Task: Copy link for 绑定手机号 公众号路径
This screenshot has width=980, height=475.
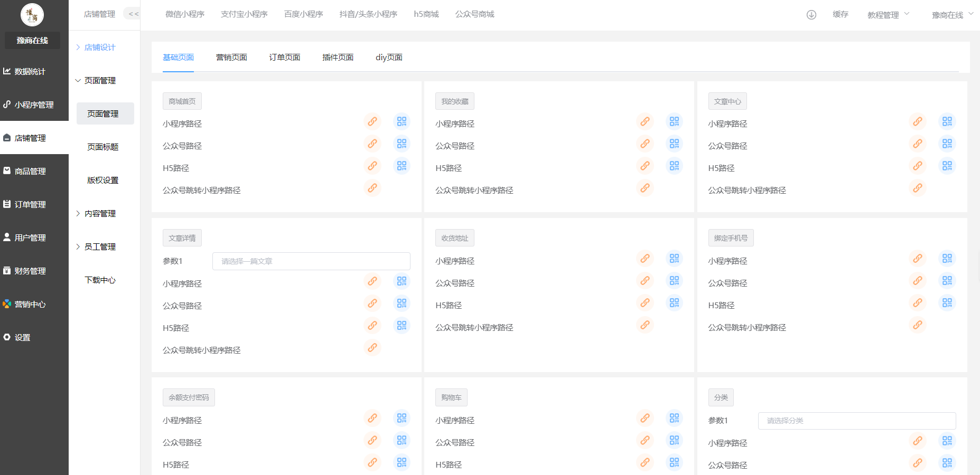Action: (x=918, y=281)
